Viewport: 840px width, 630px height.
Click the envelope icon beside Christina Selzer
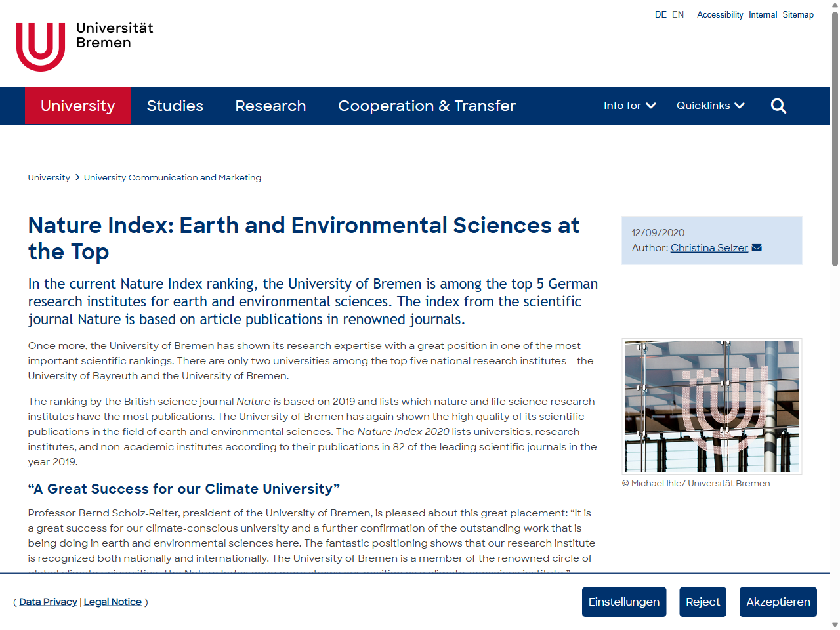point(757,248)
